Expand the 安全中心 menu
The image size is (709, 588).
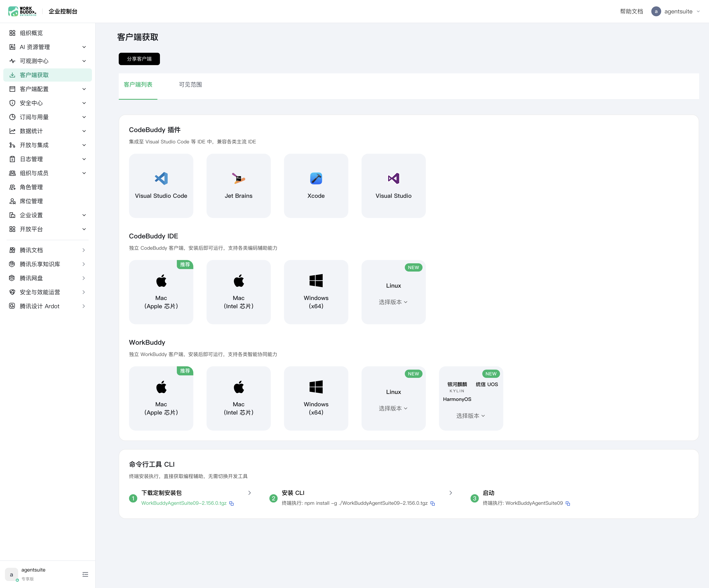click(47, 103)
